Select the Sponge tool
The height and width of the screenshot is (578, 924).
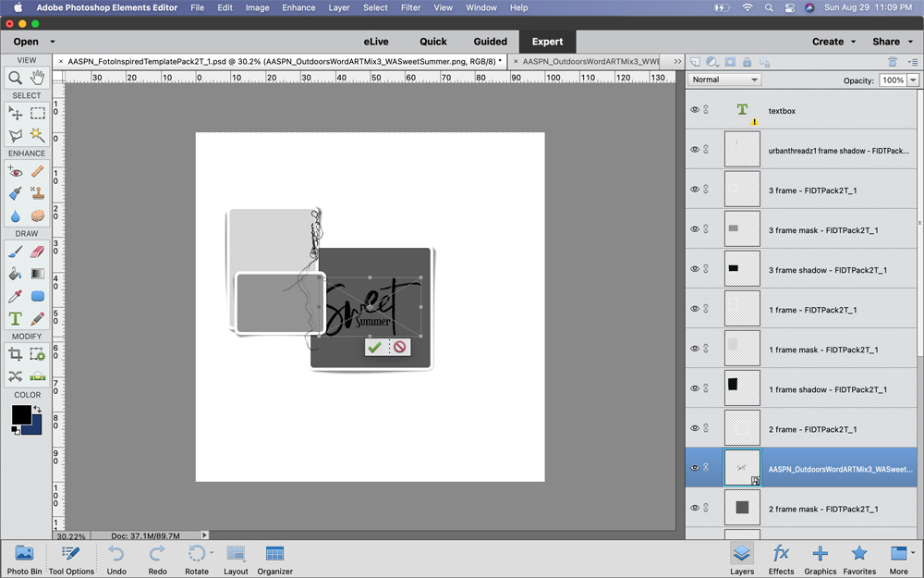click(38, 215)
